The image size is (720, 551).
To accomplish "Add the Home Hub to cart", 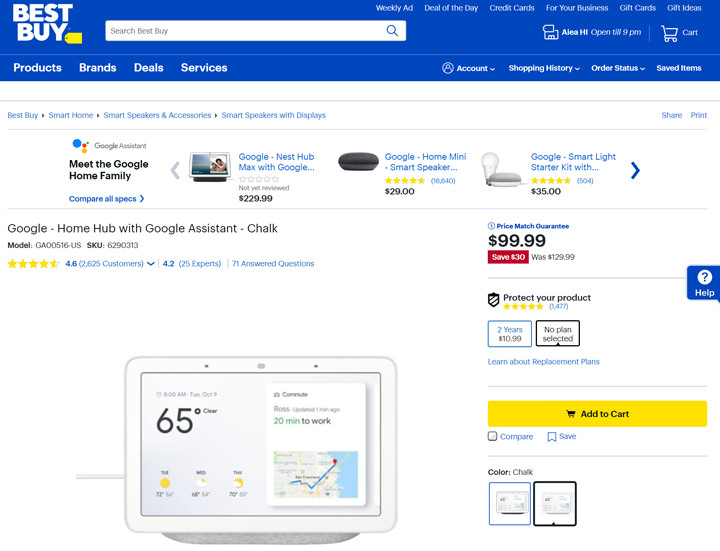I will point(597,414).
